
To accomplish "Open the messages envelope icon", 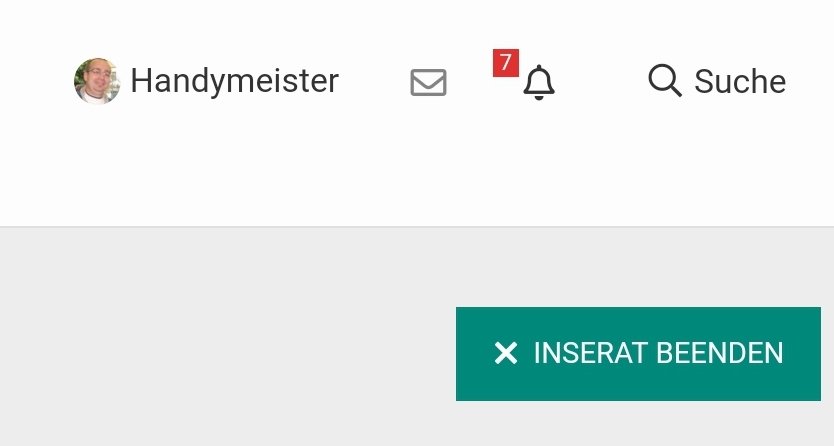I will point(428,82).
